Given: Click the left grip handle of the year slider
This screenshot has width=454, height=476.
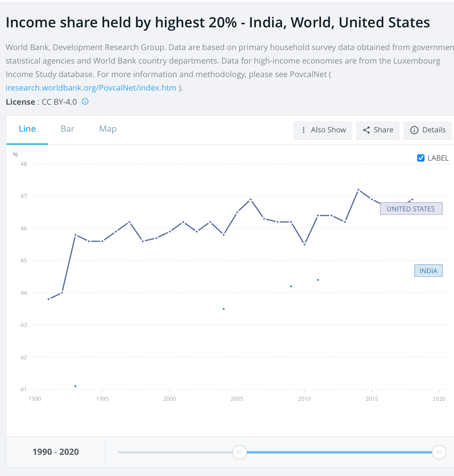Looking at the screenshot, I should [x=239, y=452].
